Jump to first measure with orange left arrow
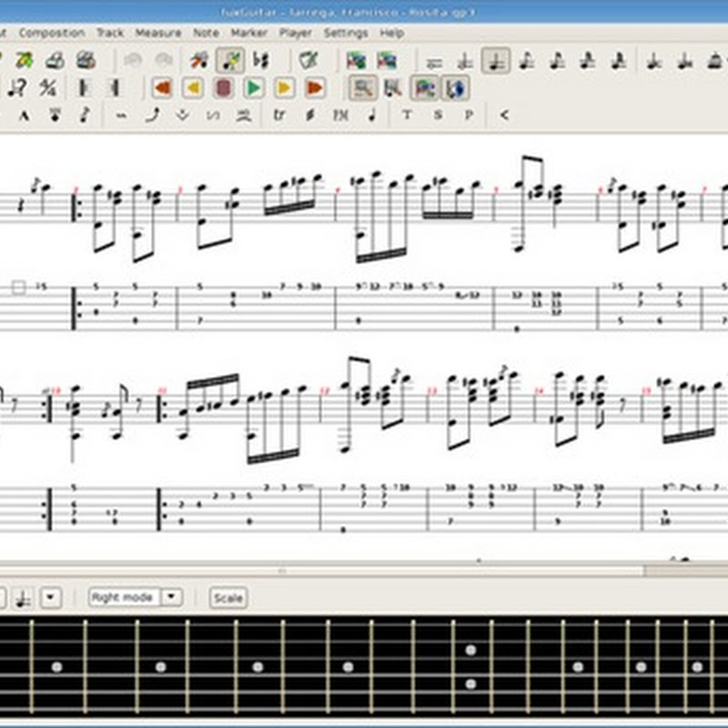 pos(162,88)
